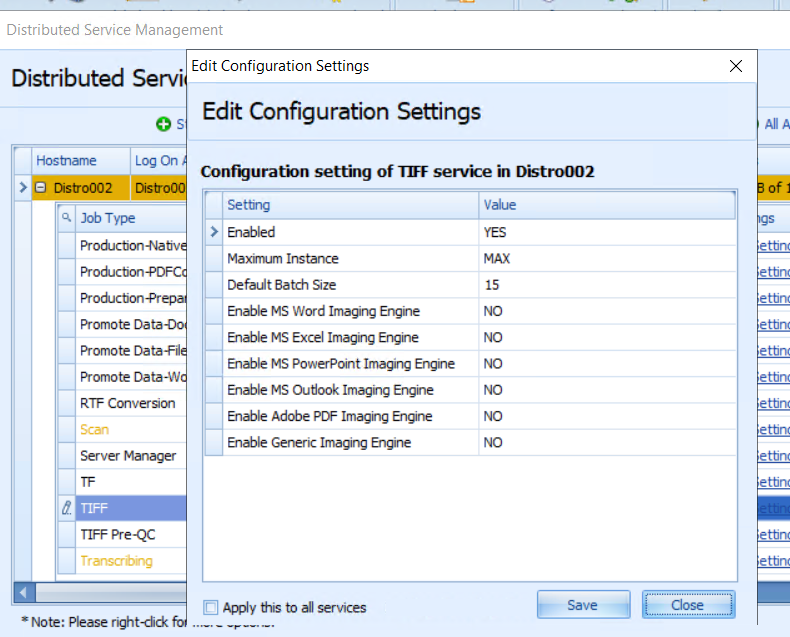Select the Production-Native job type row
Screen dimensions: 790x637
[131, 245]
